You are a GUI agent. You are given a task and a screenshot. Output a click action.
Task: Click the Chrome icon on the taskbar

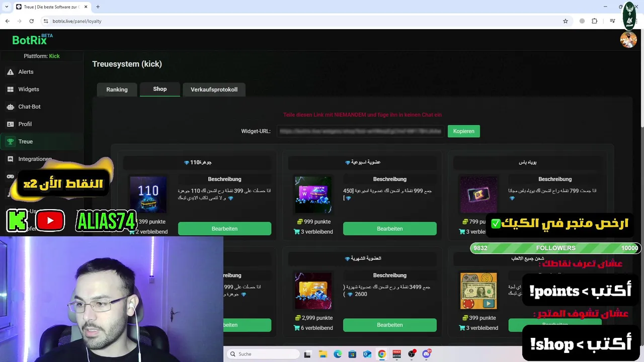point(382,354)
